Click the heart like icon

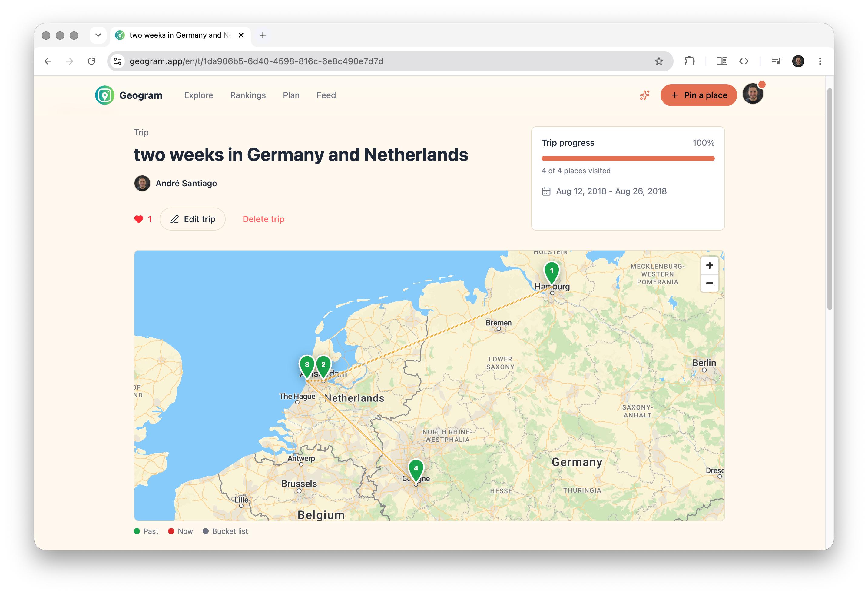pyautogui.click(x=139, y=219)
